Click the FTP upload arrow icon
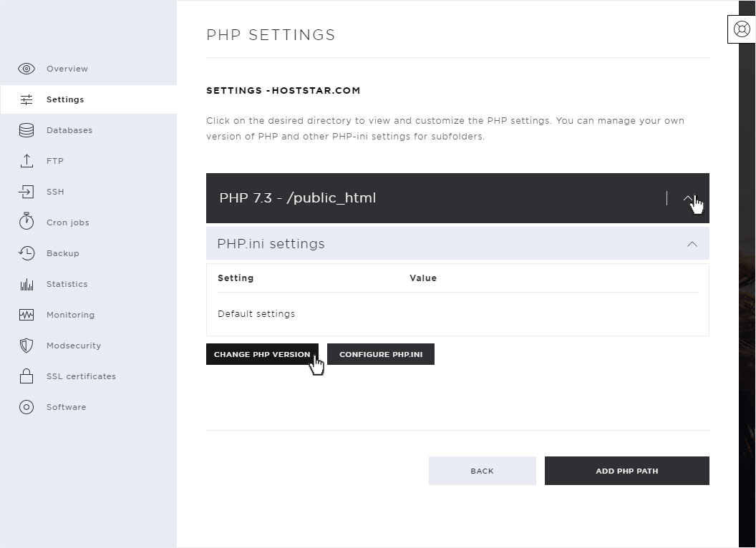Screen dimensions: 756x548 pyautogui.click(x=26, y=161)
